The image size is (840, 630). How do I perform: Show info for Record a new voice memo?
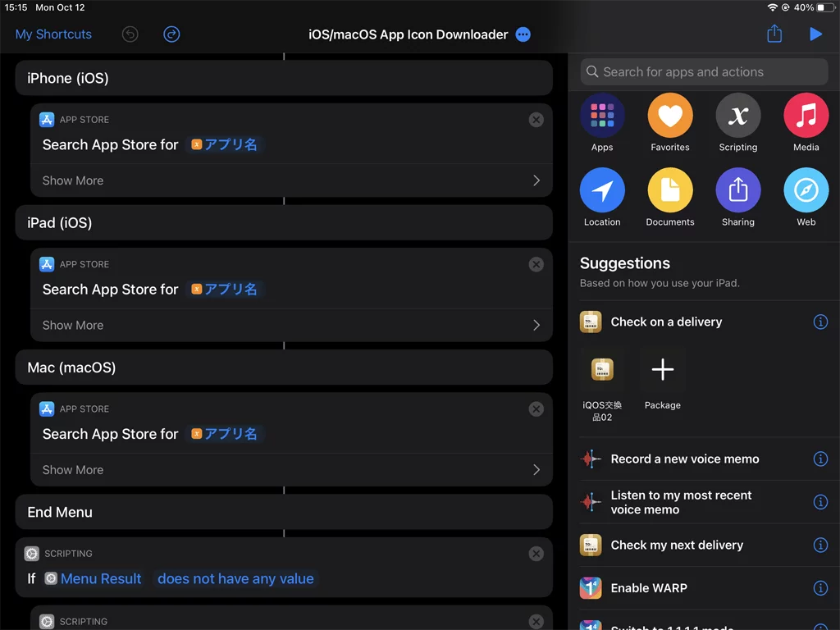pyautogui.click(x=820, y=459)
